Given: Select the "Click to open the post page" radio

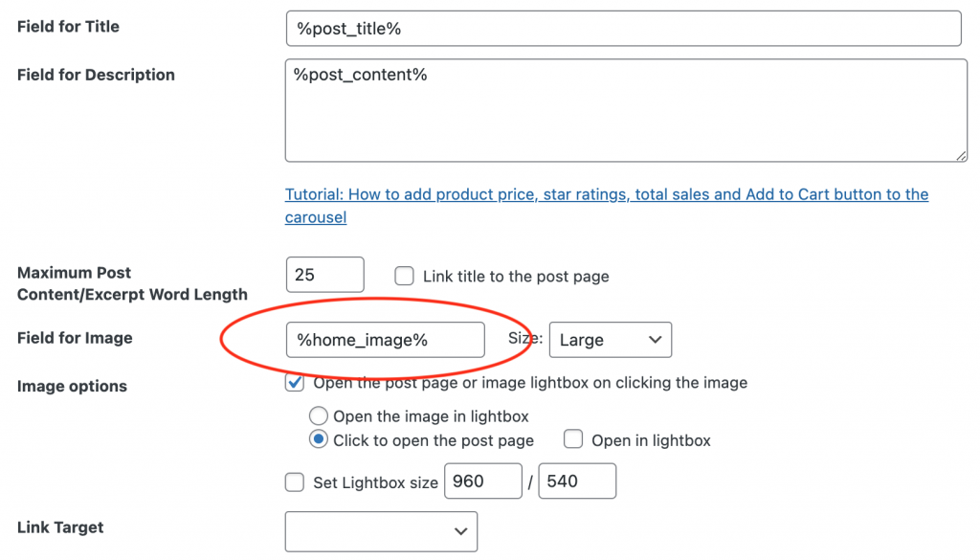Looking at the screenshot, I should click(x=317, y=439).
